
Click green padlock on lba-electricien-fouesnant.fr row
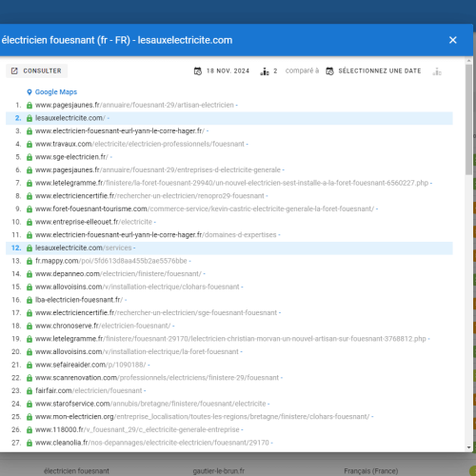[x=30, y=300]
